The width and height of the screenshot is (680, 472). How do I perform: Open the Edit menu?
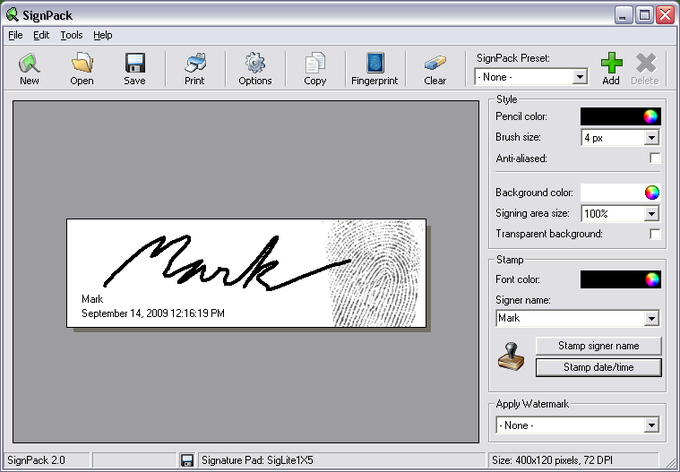[x=41, y=35]
